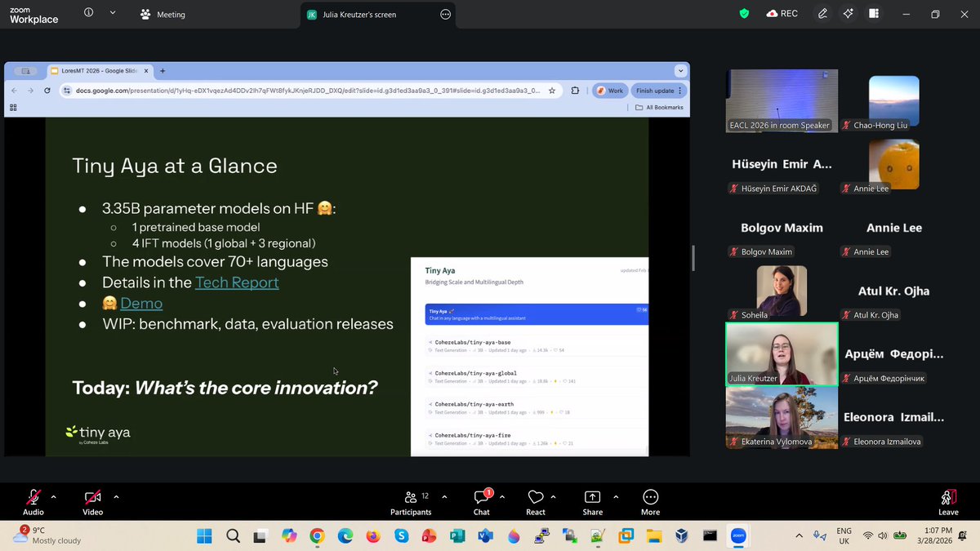Click Hüseyin Emir AKDAĞ participant tile
The width and height of the screenshot is (980, 551).
(782, 164)
